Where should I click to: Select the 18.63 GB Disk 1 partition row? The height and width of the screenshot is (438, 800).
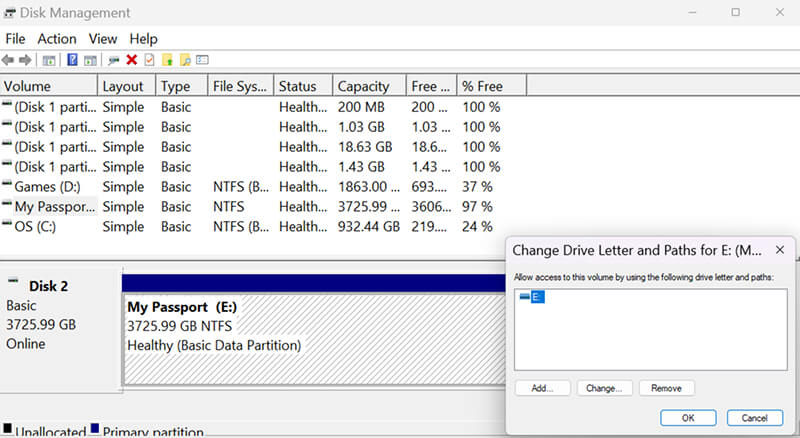263,147
